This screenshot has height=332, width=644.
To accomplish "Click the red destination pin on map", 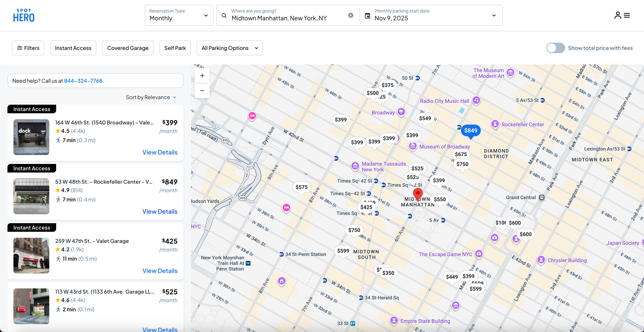I will pos(418,194).
